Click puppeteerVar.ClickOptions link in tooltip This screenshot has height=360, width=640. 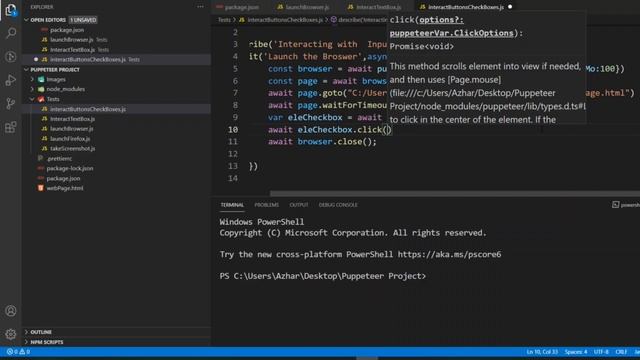(x=451, y=33)
